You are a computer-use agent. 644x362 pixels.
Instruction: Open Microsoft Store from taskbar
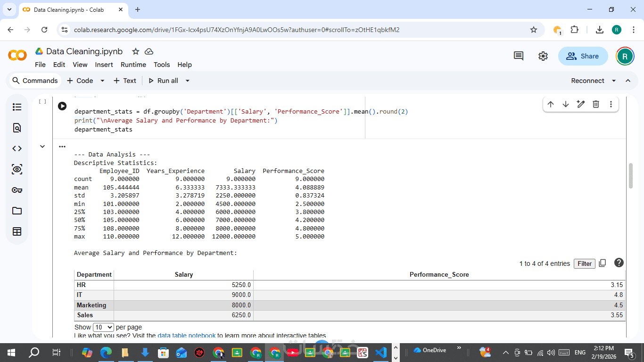point(163,352)
